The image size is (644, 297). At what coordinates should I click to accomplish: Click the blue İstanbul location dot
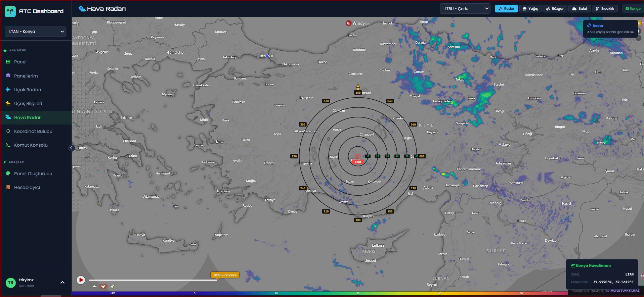[x=267, y=56]
